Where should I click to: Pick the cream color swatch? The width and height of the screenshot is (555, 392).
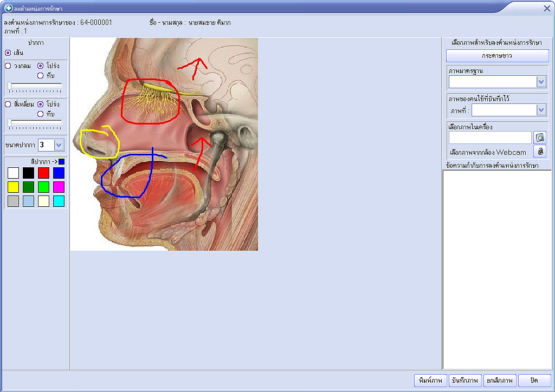click(43, 201)
